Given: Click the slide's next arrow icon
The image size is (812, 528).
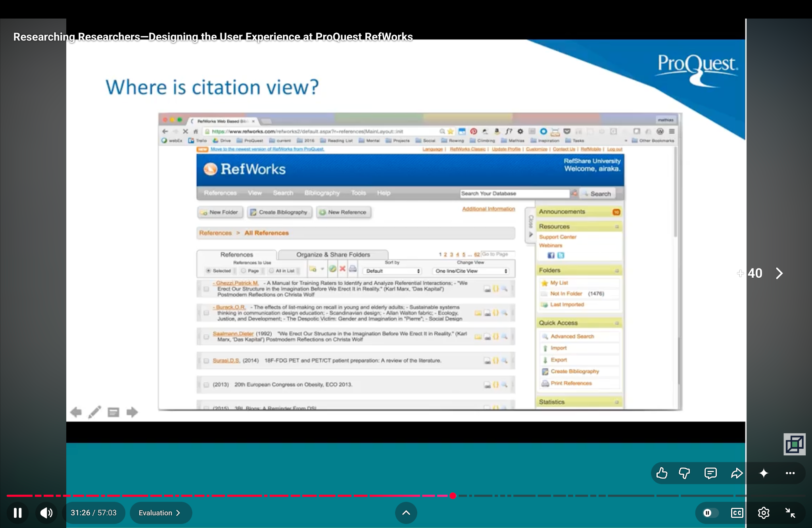Looking at the screenshot, I should (132, 412).
